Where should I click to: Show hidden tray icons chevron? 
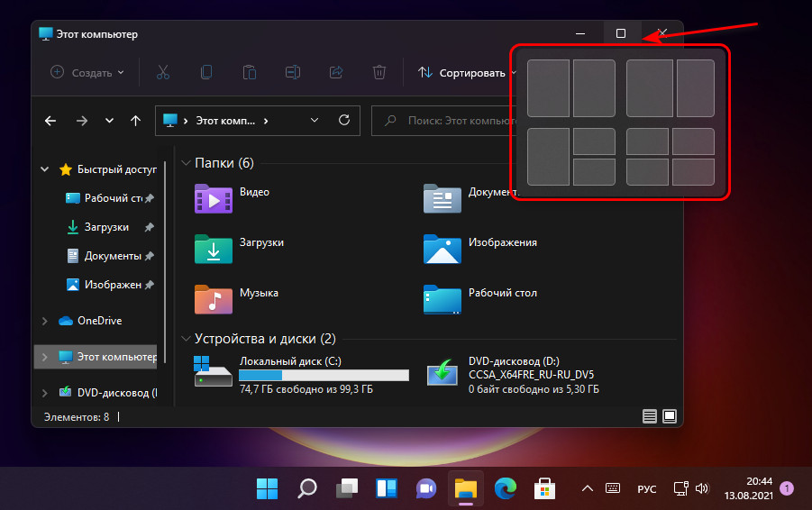(588, 488)
